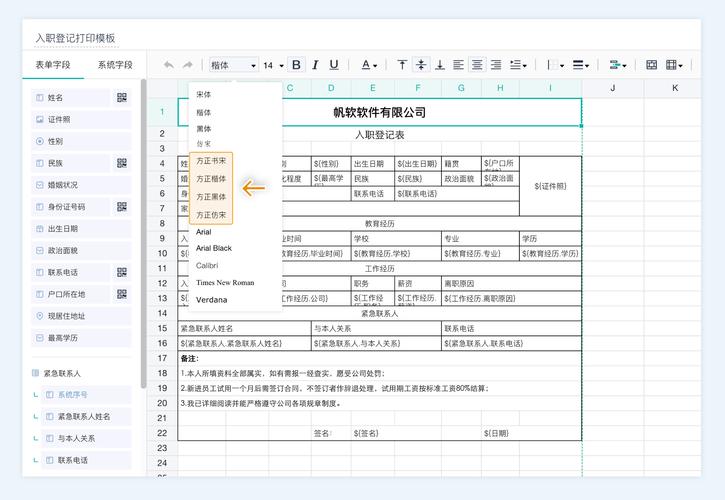Click the 政治面貌 field in sidebar

pyautogui.click(x=81, y=250)
